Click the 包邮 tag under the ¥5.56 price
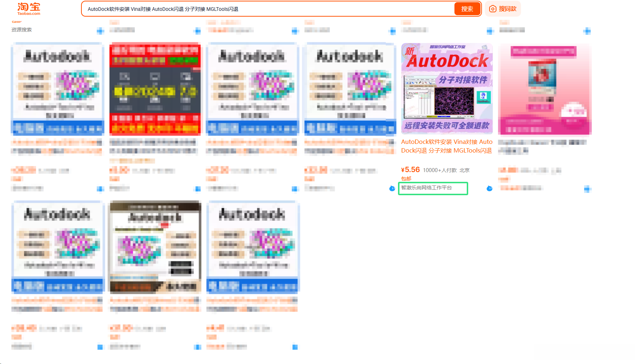The image size is (635, 364). tap(406, 179)
